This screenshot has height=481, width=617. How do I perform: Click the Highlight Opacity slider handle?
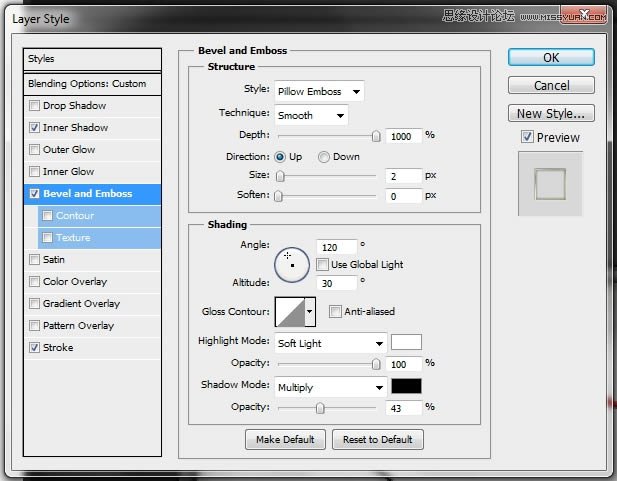pos(376,364)
